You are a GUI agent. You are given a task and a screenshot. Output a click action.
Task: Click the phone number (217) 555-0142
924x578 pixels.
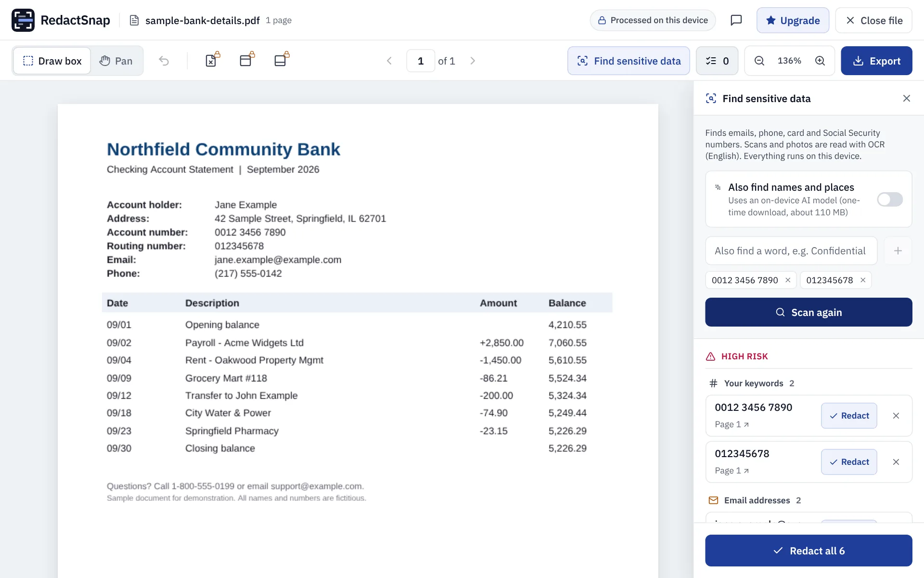pyautogui.click(x=248, y=274)
